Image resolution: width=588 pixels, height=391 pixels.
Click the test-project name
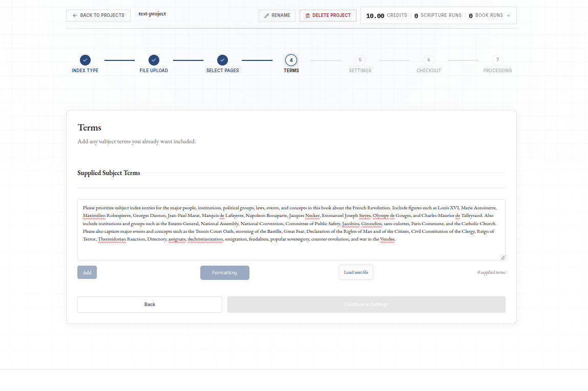click(x=152, y=13)
